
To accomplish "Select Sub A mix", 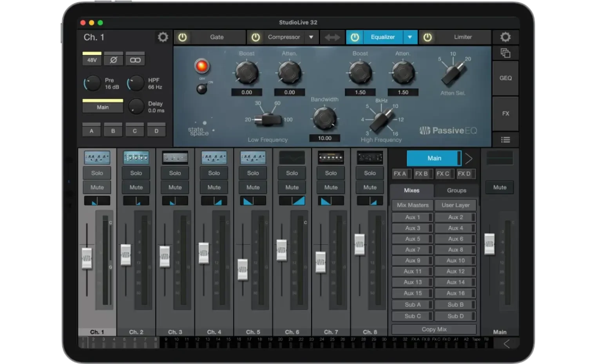I will [x=413, y=304].
